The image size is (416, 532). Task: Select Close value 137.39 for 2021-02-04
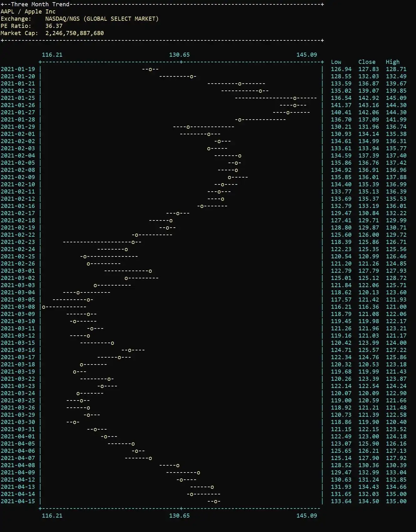369,156
